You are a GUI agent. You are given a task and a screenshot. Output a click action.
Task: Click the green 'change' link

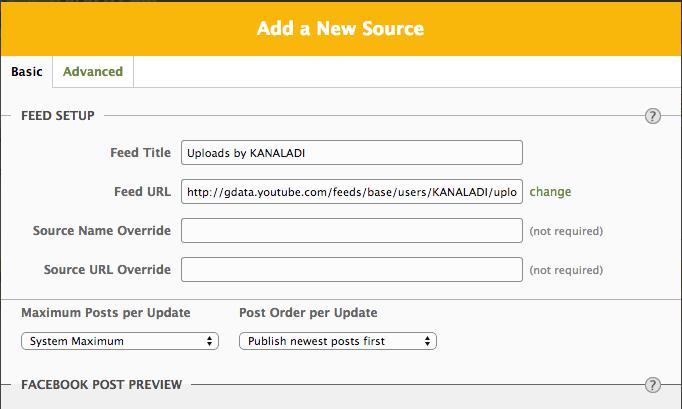(550, 192)
